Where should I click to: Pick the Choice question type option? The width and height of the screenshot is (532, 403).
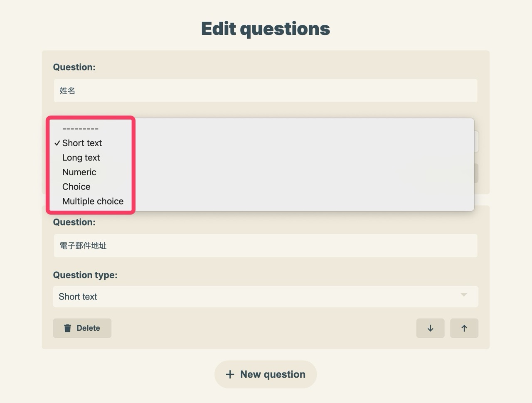click(262, 187)
